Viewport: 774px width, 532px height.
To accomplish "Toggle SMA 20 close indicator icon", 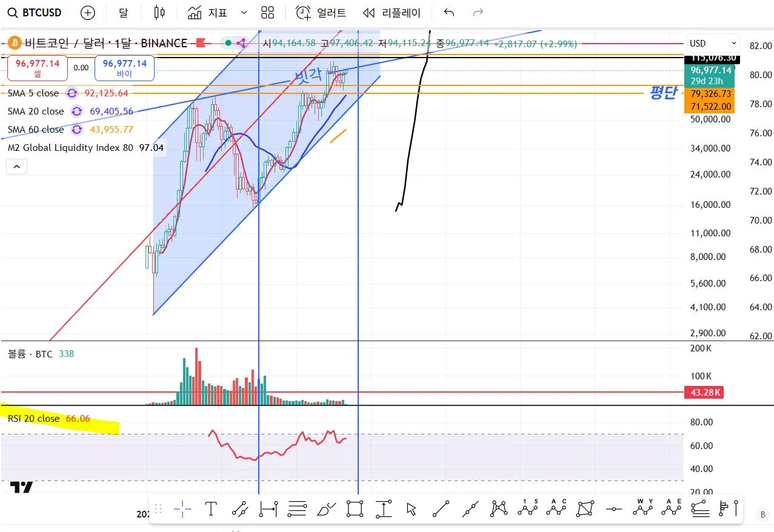I will [76, 111].
